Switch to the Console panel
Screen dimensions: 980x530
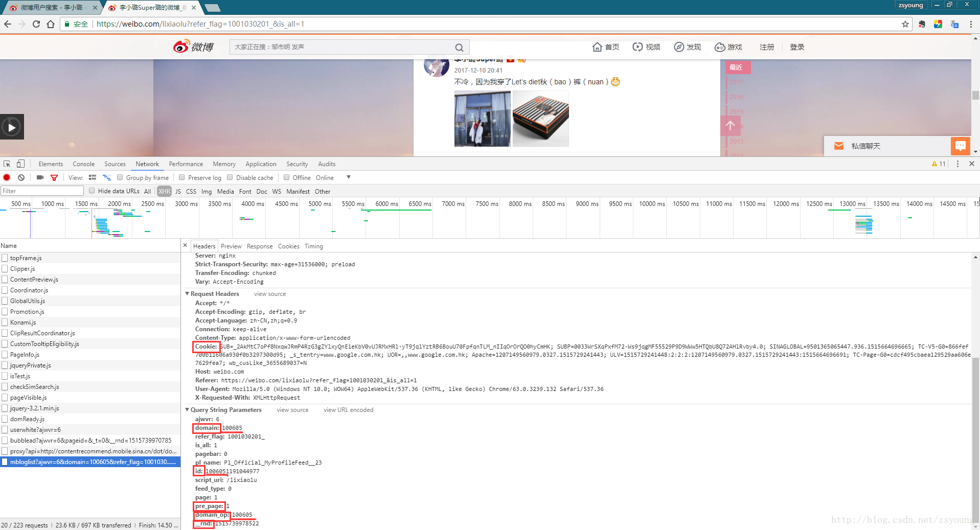coord(83,164)
